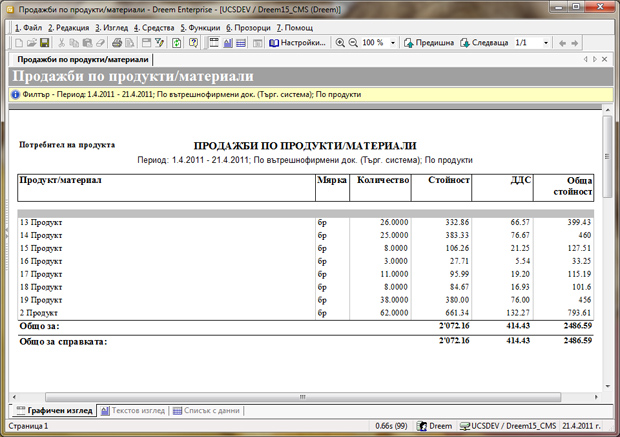Screen dimensions: 620x437
Task: Switch to text view toolbar icon
Action: pyautogui.click(x=228, y=43)
